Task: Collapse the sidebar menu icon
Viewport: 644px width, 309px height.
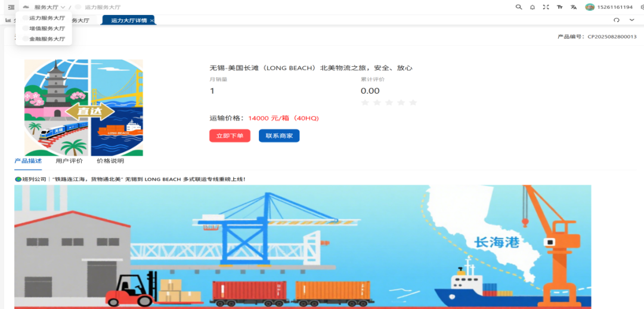Action: [x=11, y=7]
